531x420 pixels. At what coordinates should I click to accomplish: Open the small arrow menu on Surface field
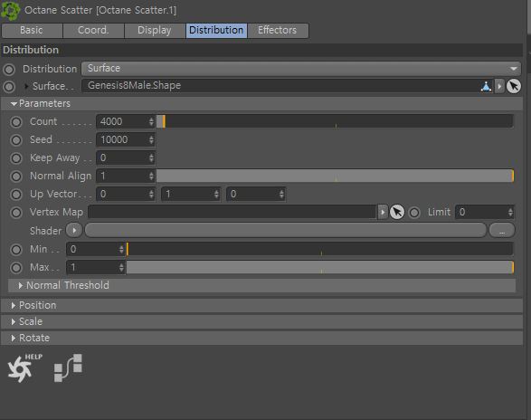(x=499, y=86)
